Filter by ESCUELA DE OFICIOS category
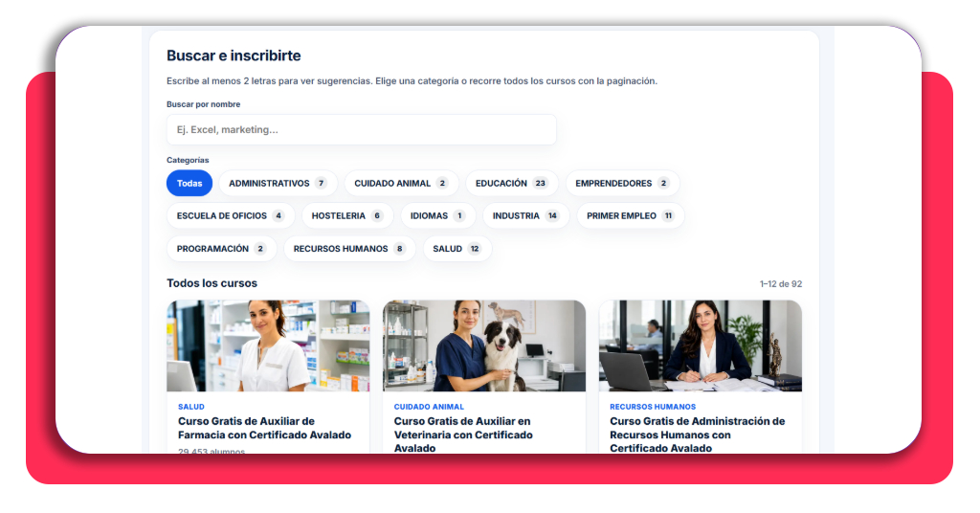 pyautogui.click(x=231, y=215)
